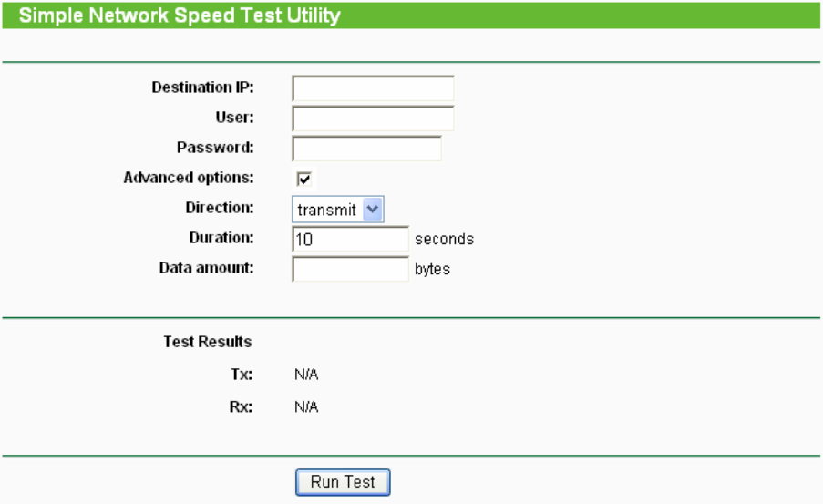Click the "Data amount:" label
The width and height of the screenshot is (823, 504).
coord(206,268)
